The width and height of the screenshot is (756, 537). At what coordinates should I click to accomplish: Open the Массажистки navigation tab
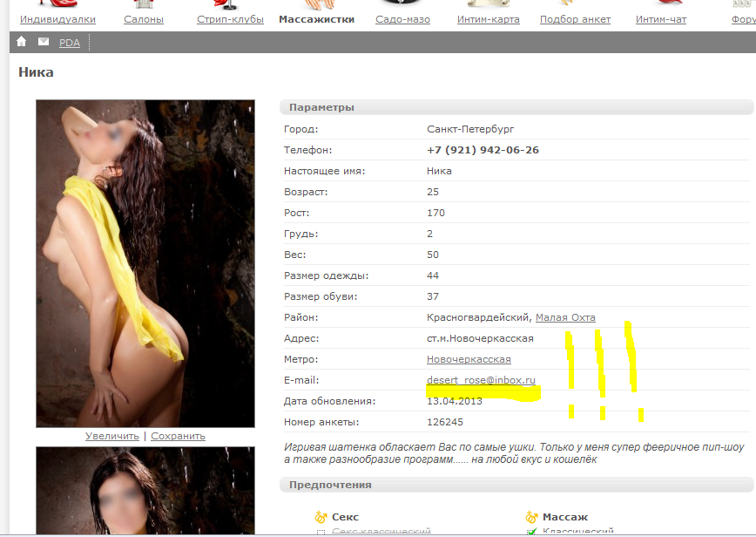316,19
